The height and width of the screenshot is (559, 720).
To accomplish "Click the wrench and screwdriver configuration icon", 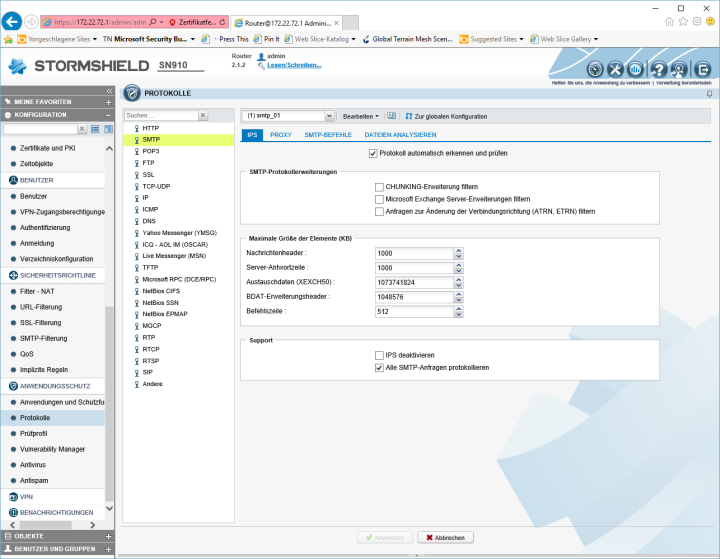I will (x=616, y=69).
